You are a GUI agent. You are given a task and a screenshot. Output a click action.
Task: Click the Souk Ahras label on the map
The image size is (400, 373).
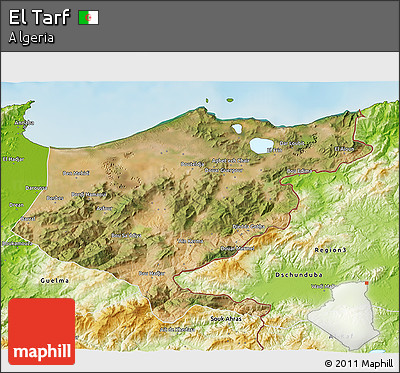point(226,319)
